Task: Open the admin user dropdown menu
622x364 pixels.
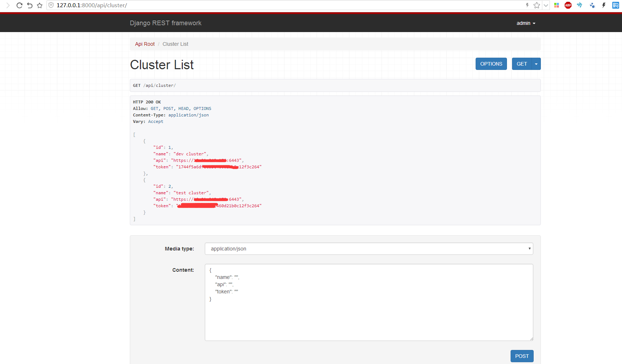Action: (526, 23)
